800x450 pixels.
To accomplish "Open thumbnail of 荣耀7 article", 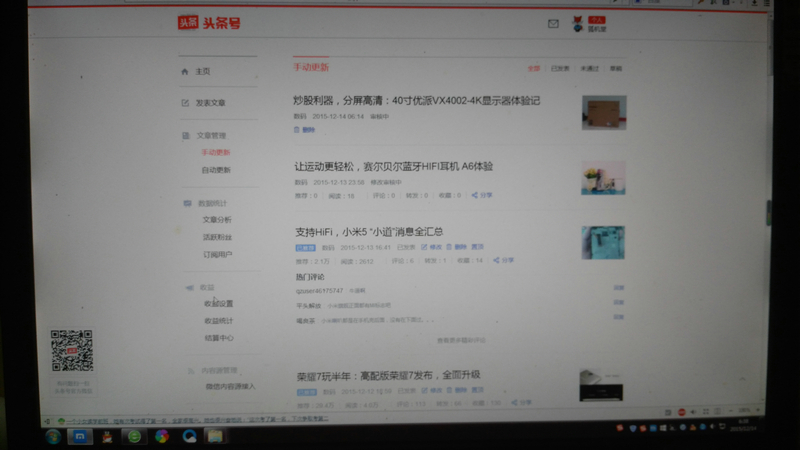I will (601, 385).
